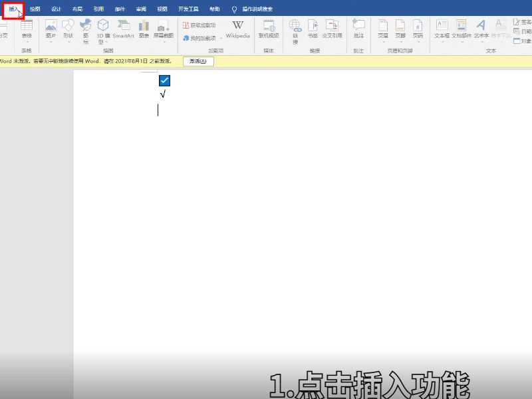Uncheck the checked checkbox in the document
Viewport: 532px width, 399px height.
164,80
